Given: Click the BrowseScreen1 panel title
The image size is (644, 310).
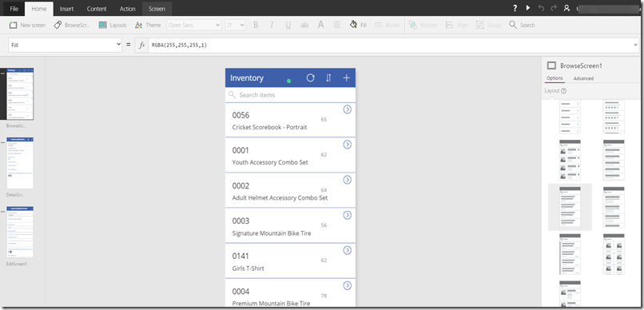Looking at the screenshot, I should (x=581, y=66).
